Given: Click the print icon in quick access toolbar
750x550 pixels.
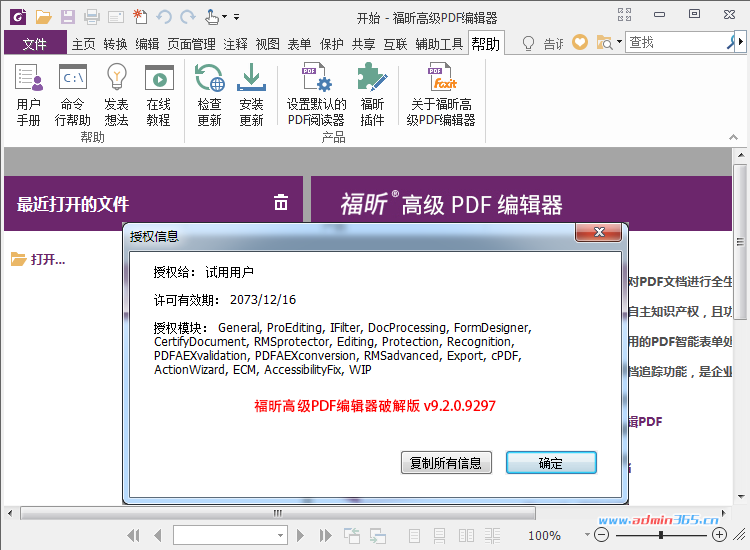Looking at the screenshot, I should click(92, 17).
